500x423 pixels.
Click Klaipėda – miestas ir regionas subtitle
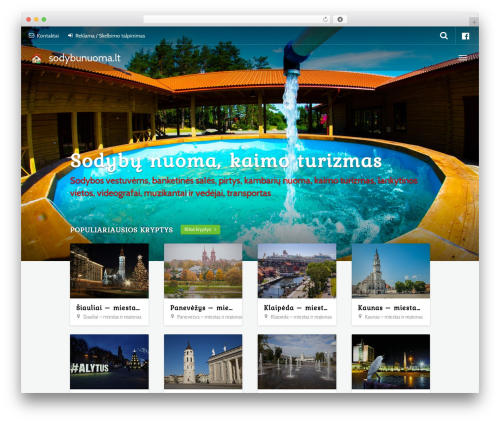pos(301,317)
